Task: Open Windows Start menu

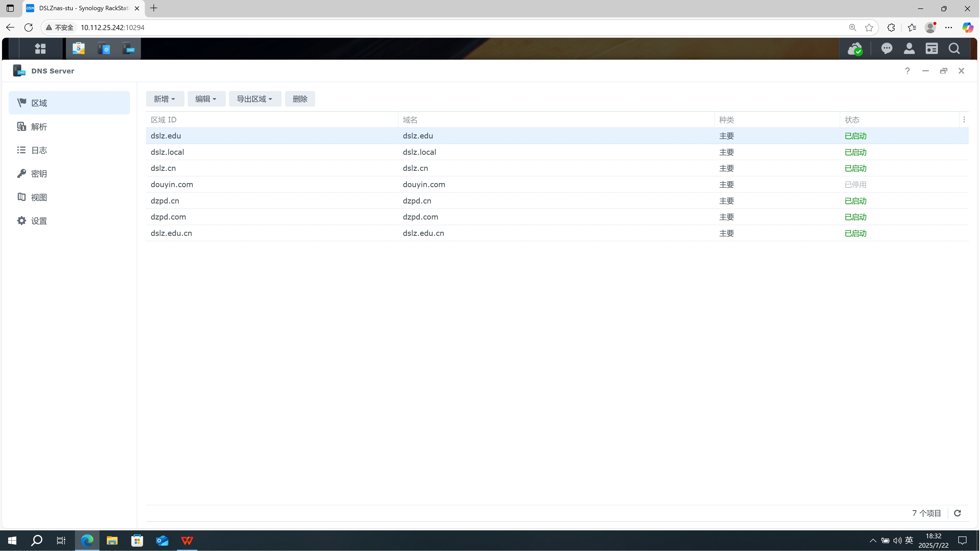Action: click(x=12, y=540)
